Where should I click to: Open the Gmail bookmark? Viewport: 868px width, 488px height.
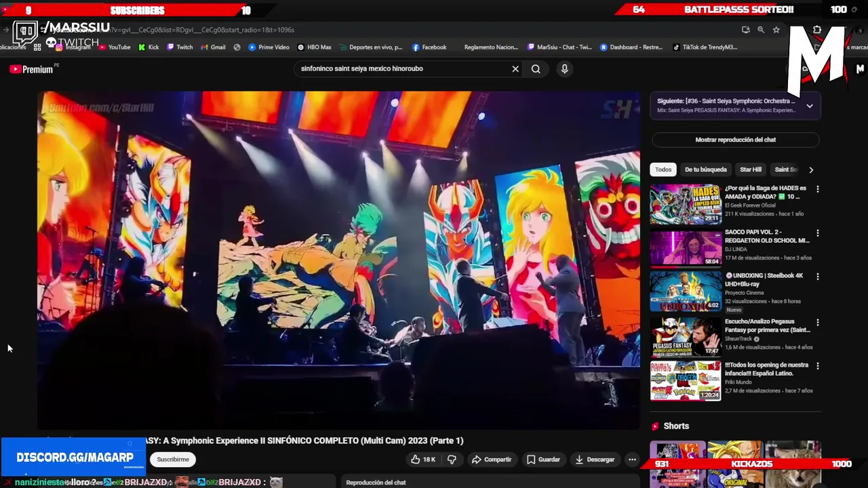coord(213,47)
